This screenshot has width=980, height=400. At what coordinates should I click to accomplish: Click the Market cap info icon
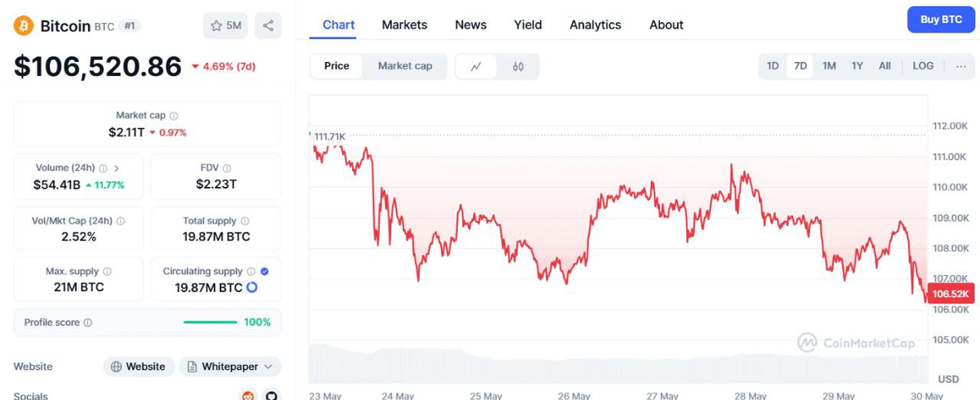coord(174,116)
